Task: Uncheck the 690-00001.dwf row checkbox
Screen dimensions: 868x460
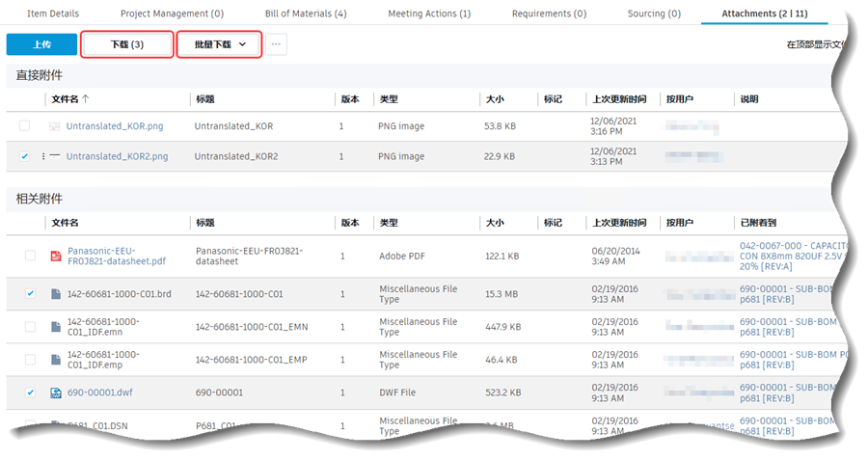Action: click(30, 392)
